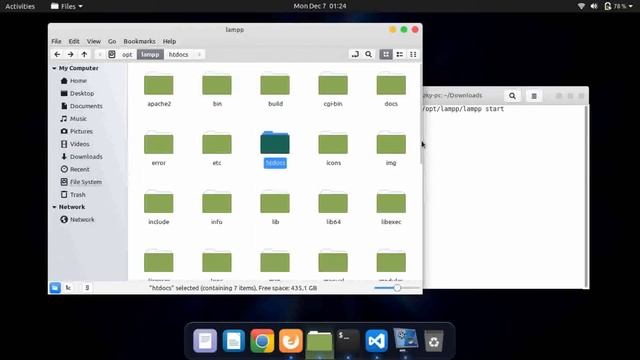This screenshot has width=640, height=360.
Task: Go up to the parent folder
Action: coord(84,54)
